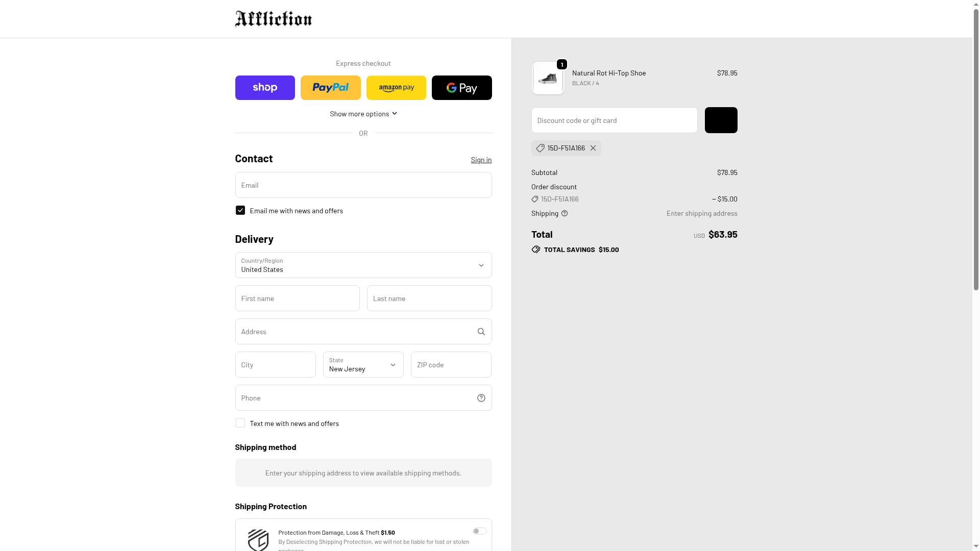
Task: Expand Show more options for express checkout
Action: pyautogui.click(x=363, y=114)
